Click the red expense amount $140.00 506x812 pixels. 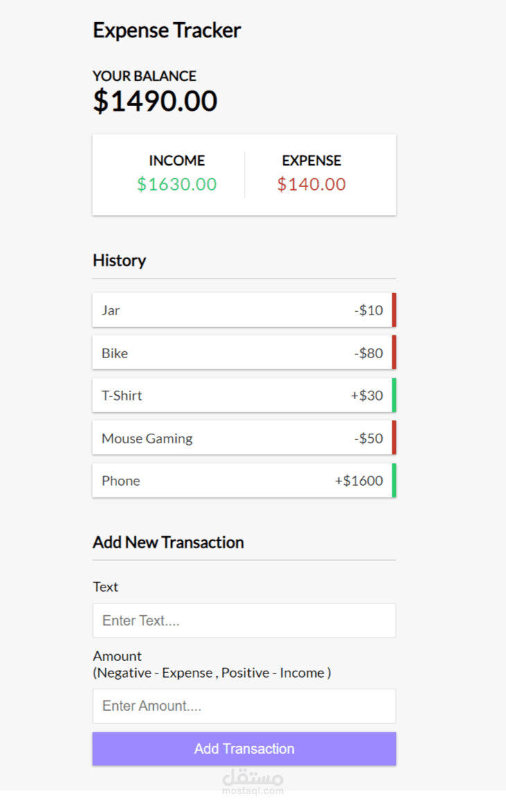point(311,184)
